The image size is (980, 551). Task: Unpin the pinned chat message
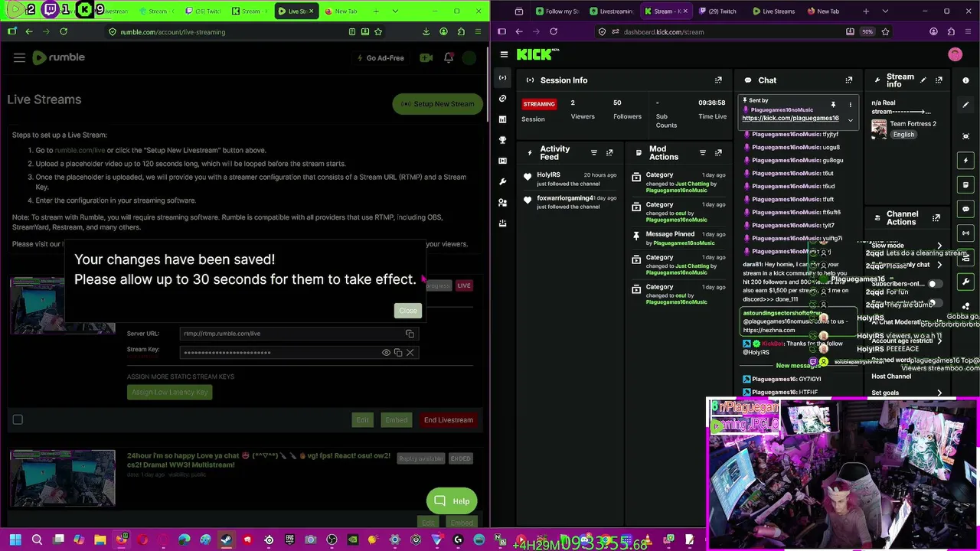pos(833,104)
